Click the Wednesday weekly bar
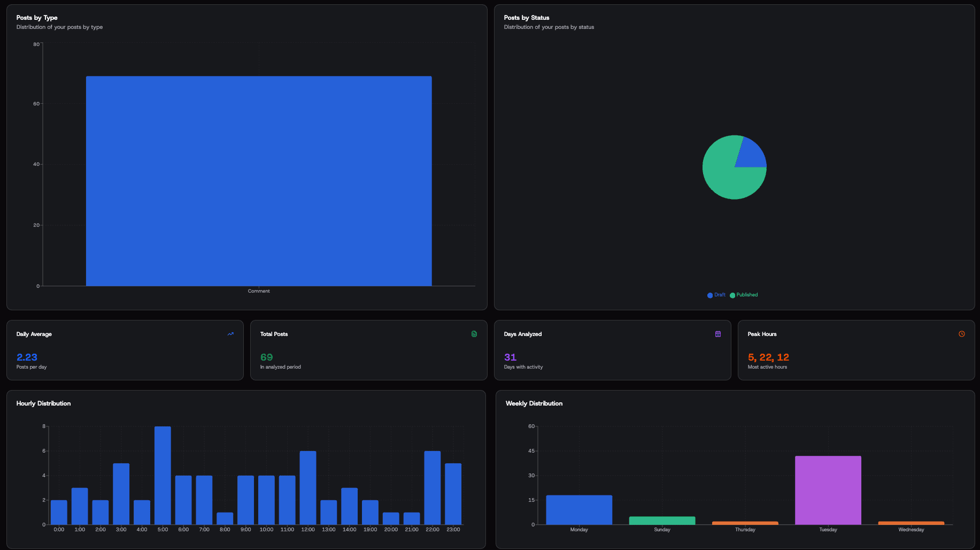Viewport: 980px width, 550px height. 911,523
